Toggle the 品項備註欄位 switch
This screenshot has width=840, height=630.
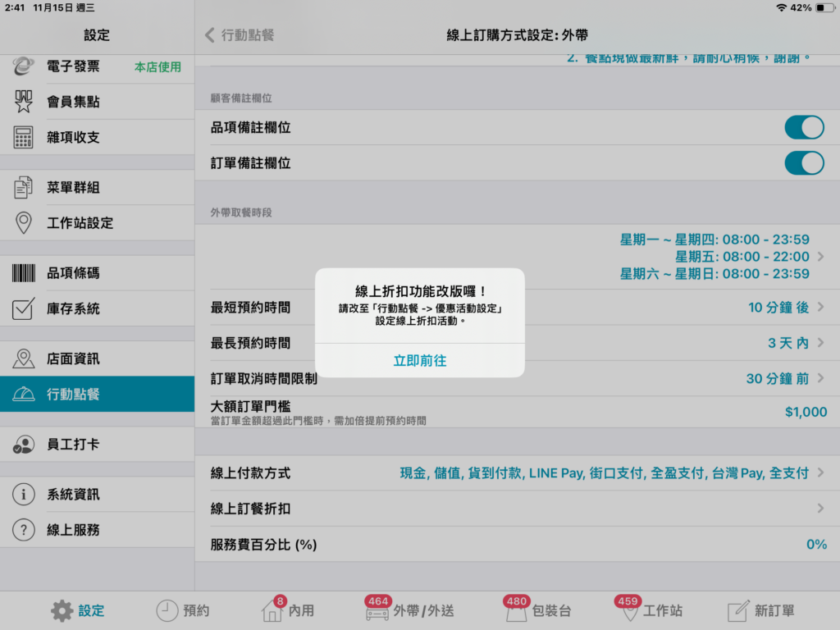[x=804, y=127]
